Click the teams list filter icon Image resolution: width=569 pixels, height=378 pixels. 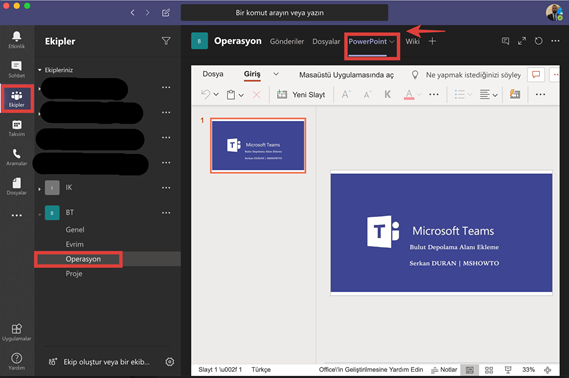tap(166, 41)
